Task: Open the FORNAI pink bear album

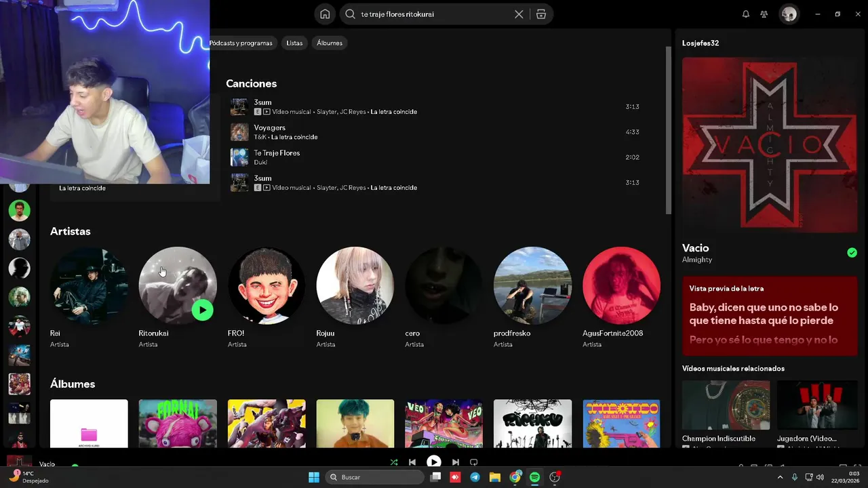Action: click(178, 424)
